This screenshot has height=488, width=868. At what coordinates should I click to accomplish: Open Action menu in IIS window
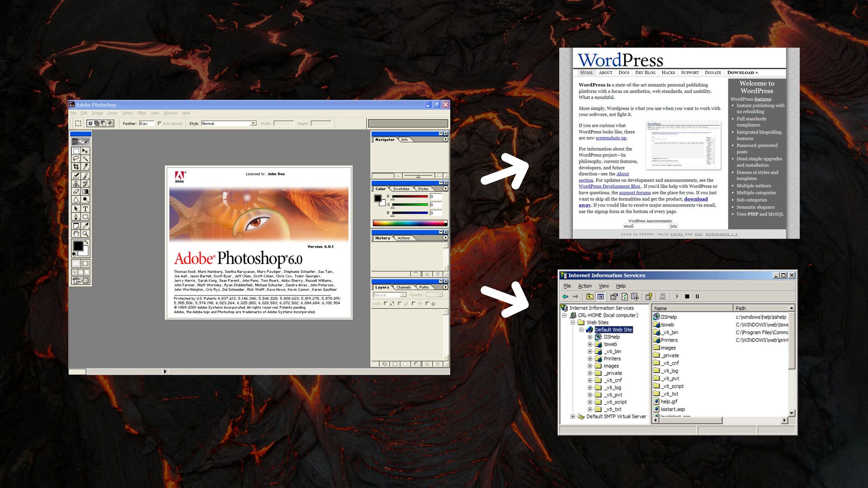[585, 286]
